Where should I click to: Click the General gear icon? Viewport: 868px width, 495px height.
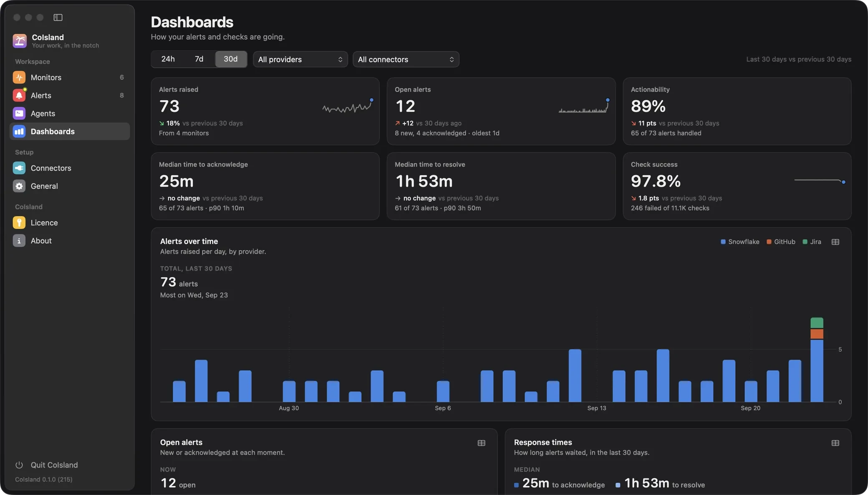[19, 186]
